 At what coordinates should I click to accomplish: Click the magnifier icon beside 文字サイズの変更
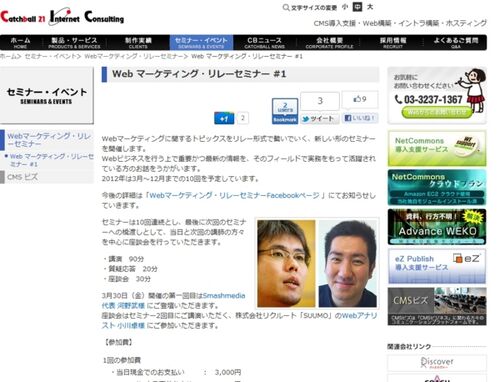(286, 7)
